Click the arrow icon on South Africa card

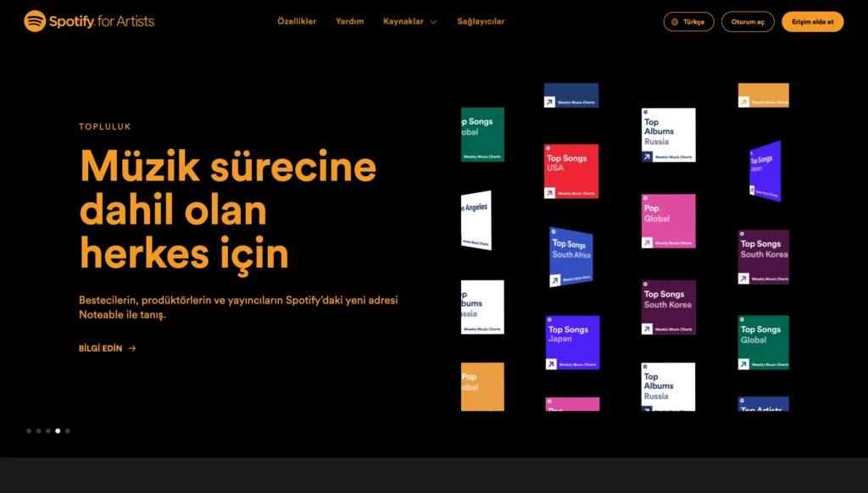click(x=554, y=281)
